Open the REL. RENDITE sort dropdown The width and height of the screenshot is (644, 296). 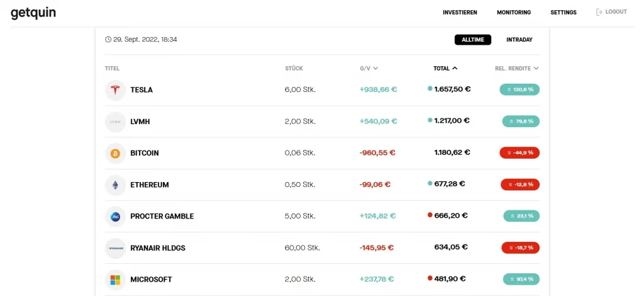536,68
